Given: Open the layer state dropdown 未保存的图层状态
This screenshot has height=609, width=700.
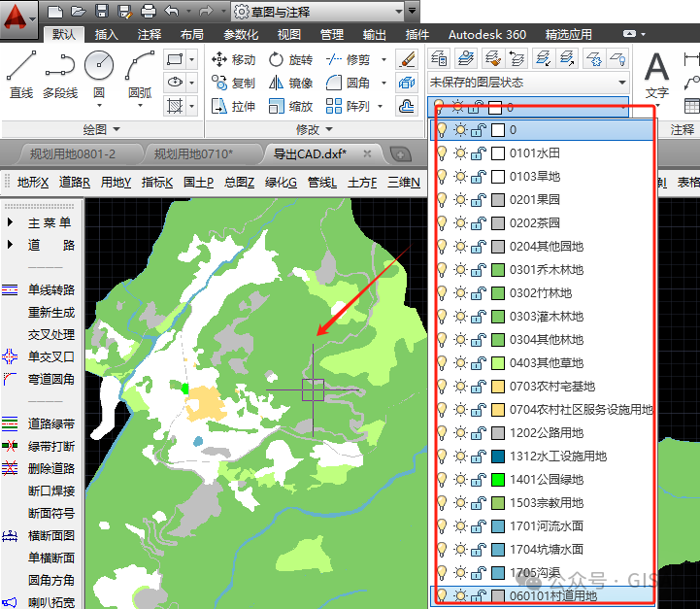Looking at the screenshot, I should [x=528, y=83].
